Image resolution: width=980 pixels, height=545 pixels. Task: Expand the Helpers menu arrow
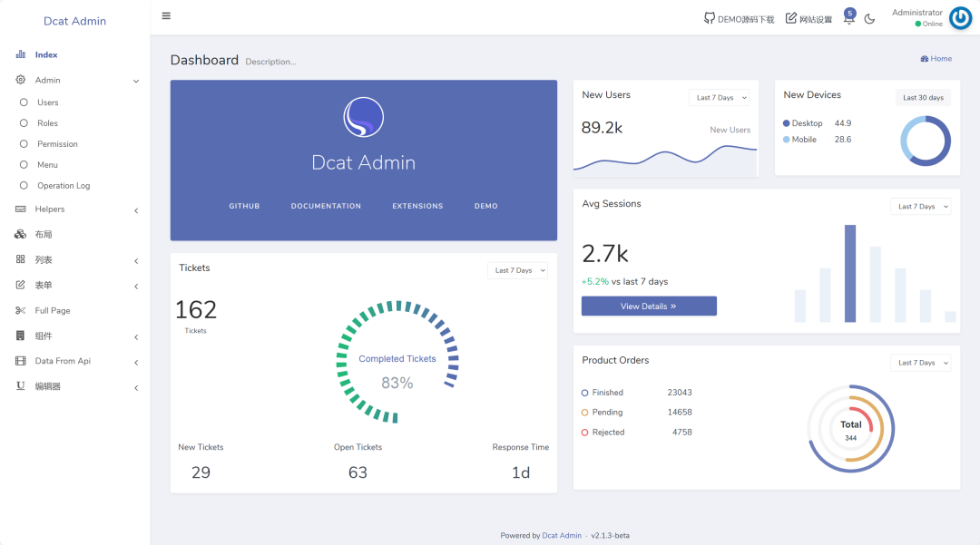pos(135,210)
